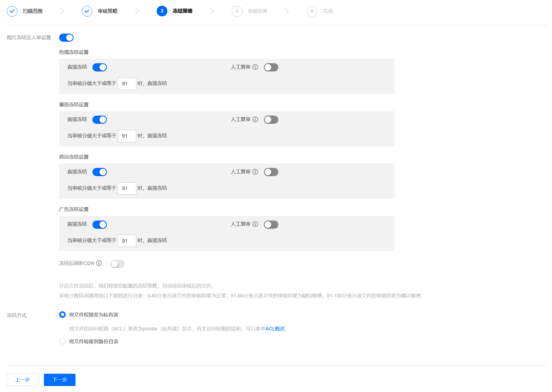Turn on 冻结后刷新CDN switch

117,264
